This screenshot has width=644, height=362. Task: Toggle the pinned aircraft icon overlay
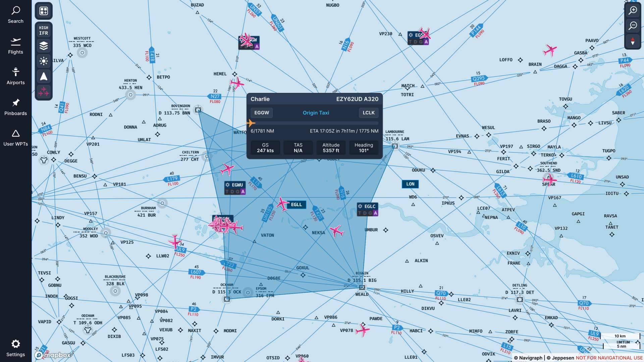click(x=43, y=93)
